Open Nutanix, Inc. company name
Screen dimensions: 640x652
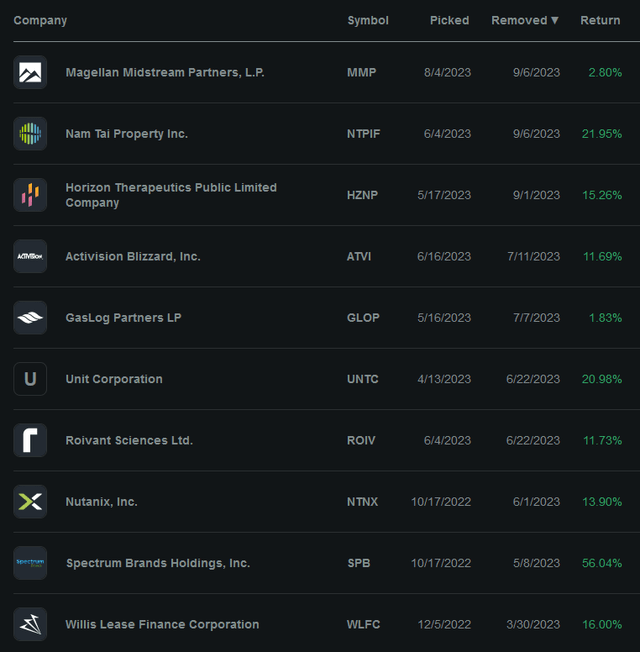(101, 502)
